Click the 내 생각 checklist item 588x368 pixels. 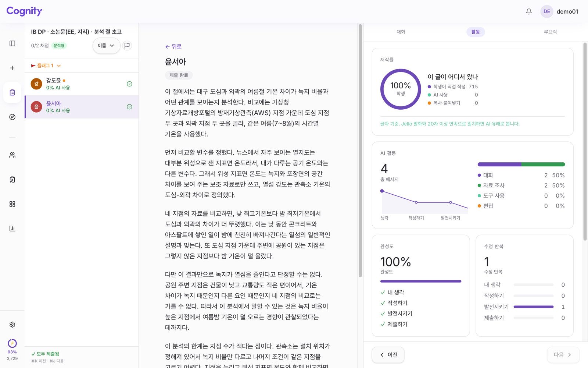[x=392, y=292]
